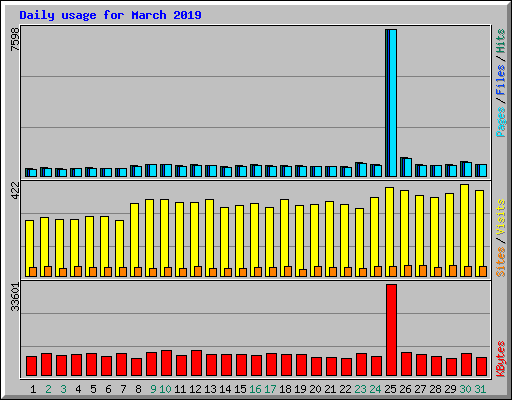Screen dimensions: 512x400
Task: Click x-axis day label 10
Action: click(x=165, y=389)
